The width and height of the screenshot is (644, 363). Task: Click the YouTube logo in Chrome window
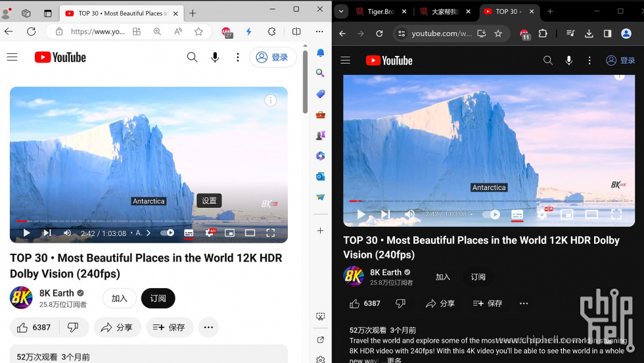(x=389, y=60)
